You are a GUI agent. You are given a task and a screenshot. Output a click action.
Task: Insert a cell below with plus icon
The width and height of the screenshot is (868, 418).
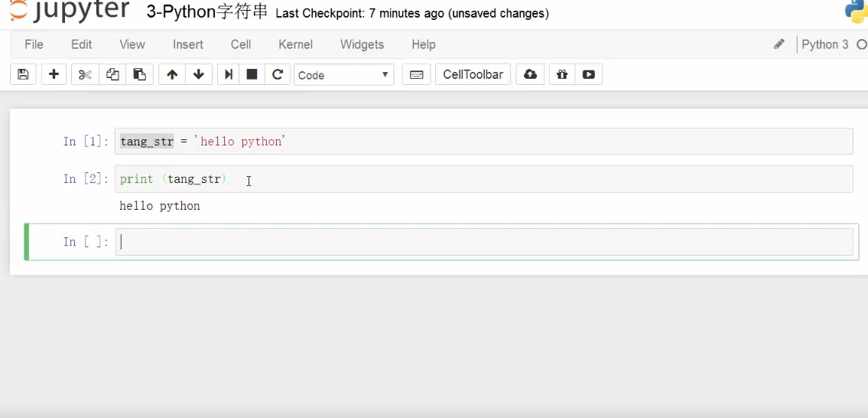(x=54, y=74)
